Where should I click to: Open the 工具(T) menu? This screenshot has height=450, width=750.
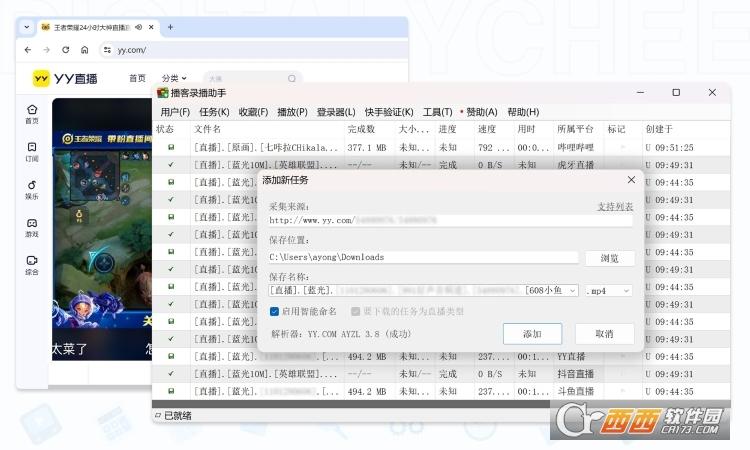[x=437, y=112]
